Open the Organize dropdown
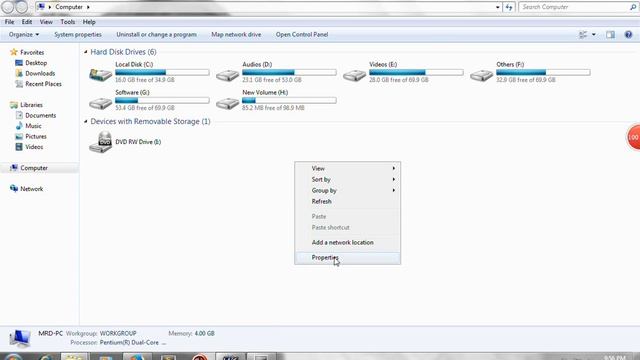Image resolution: width=640 pixels, height=360 pixels. click(x=24, y=35)
